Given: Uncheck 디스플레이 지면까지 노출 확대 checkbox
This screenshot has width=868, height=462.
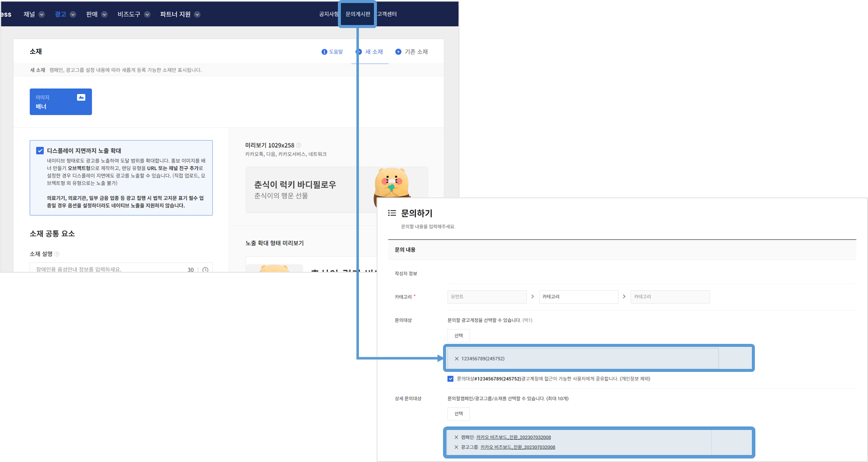Looking at the screenshot, I should (40, 151).
